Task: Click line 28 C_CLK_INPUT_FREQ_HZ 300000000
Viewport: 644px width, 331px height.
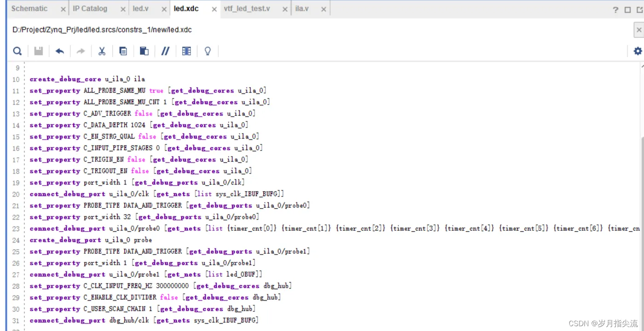Action: click(161, 286)
